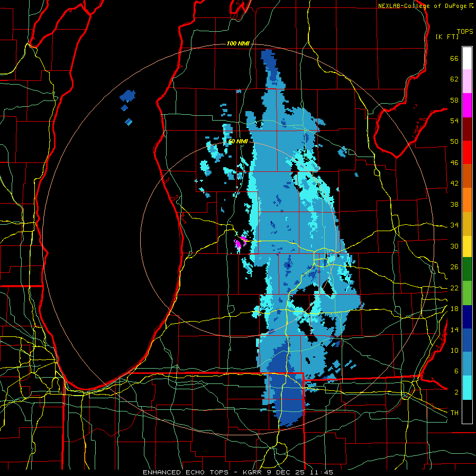Click the black TH swatch in the legend
476x476 pixels.
pyautogui.click(x=467, y=411)
